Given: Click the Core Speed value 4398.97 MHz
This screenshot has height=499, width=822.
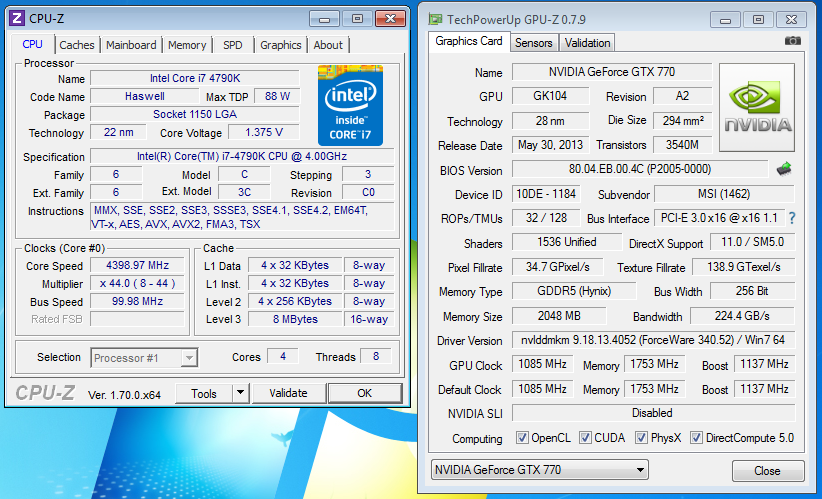Looking at the screenshot, I should point(137,265).
